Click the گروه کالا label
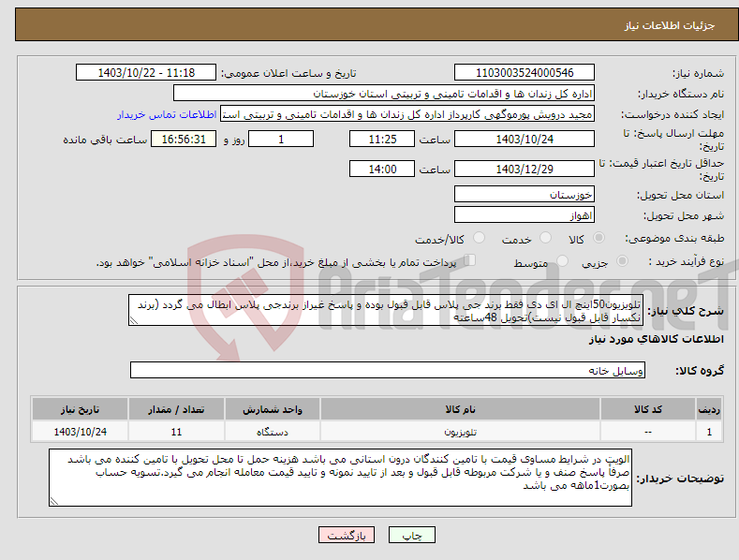The image size is (739, 560). (700, 371)
